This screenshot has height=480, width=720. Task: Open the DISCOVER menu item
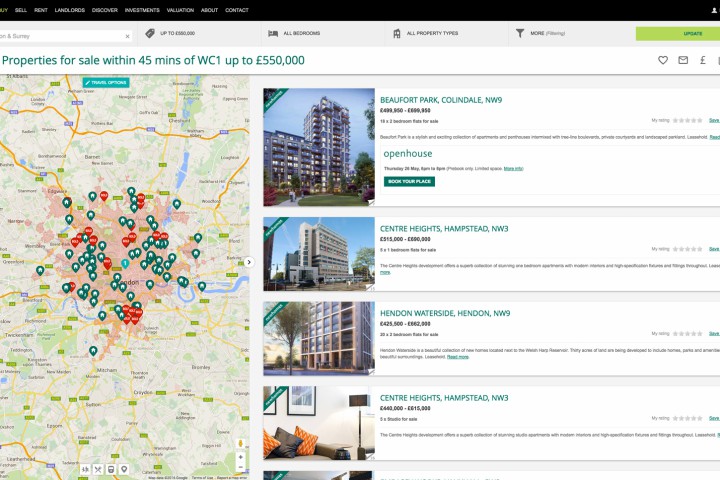105,10
